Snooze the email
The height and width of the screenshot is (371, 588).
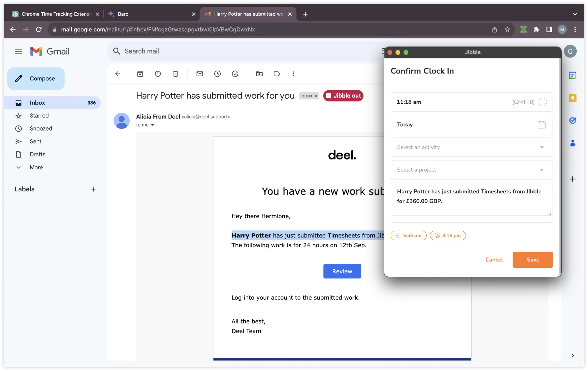tap(217, 74)
